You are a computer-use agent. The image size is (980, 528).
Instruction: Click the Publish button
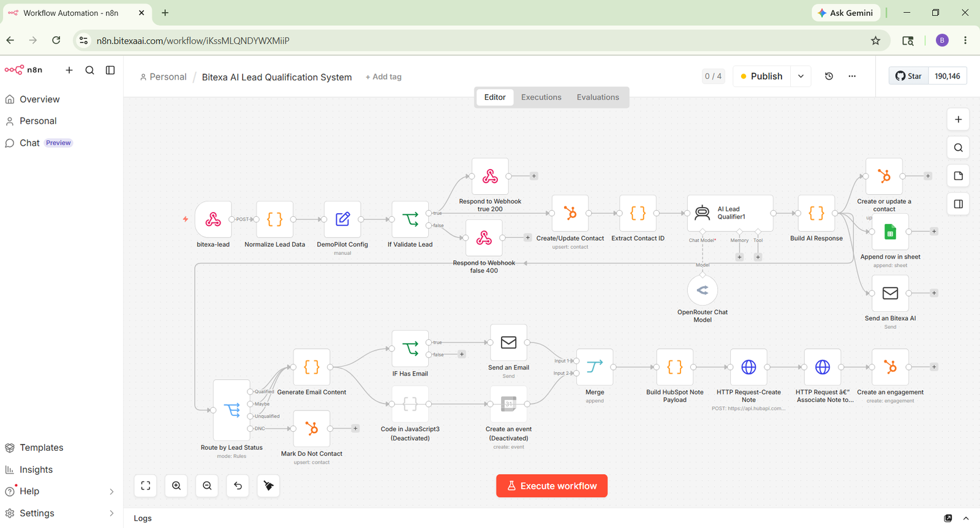pos(761,76)
